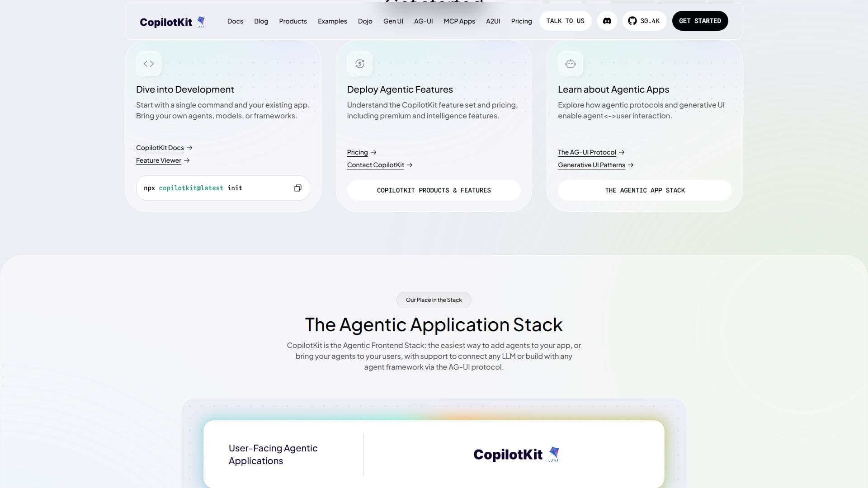Follow the CopilotKit Docs link

pos(164,148)
